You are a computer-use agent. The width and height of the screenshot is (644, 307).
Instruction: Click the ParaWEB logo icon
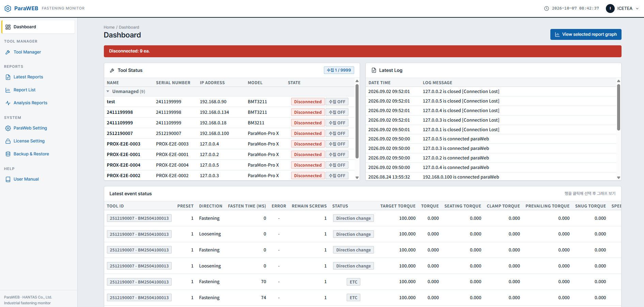(8, 8)
